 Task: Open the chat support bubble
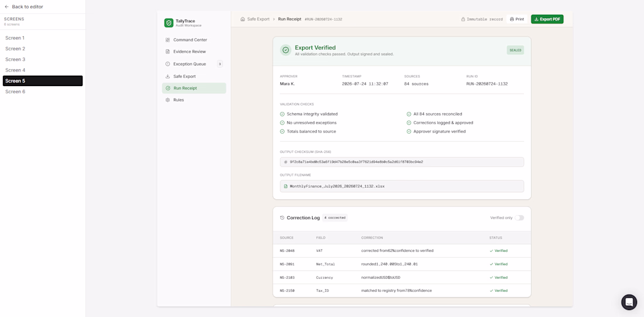point(629,302)
